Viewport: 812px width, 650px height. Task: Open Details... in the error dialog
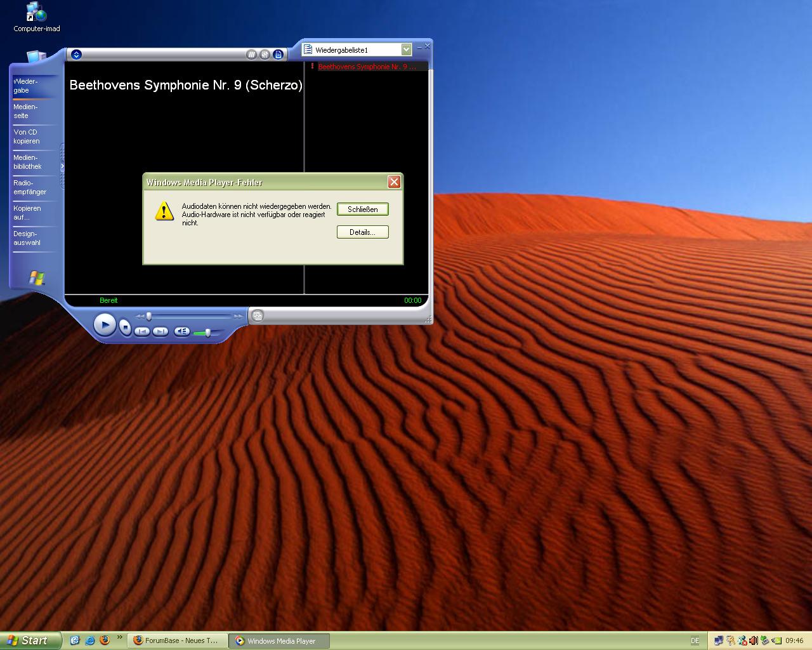click(363, 232)
